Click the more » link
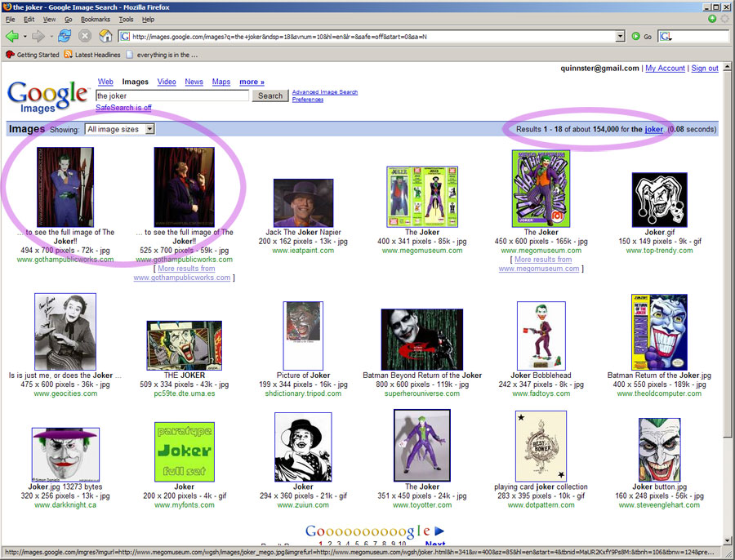735x560 pixels. coord(252,82)
